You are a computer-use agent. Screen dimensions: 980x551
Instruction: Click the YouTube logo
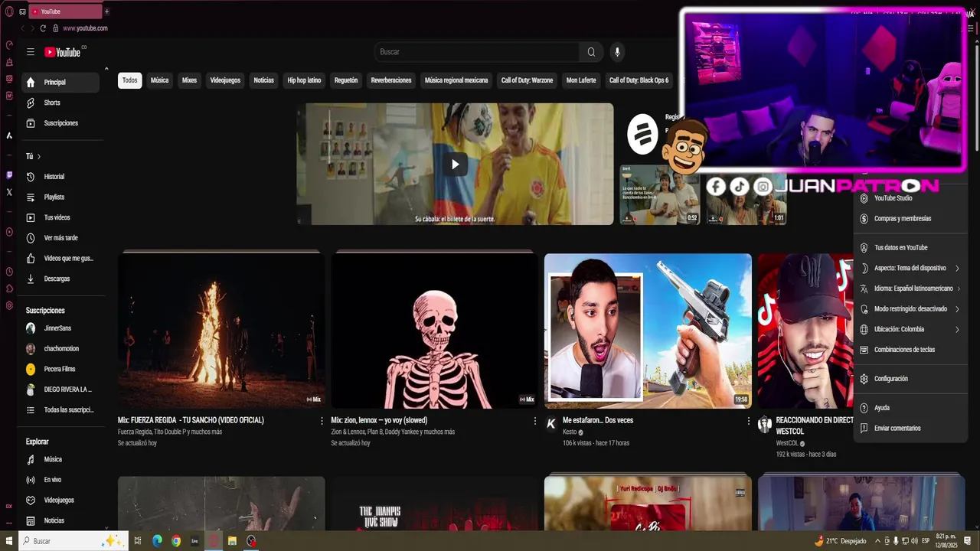64,52
